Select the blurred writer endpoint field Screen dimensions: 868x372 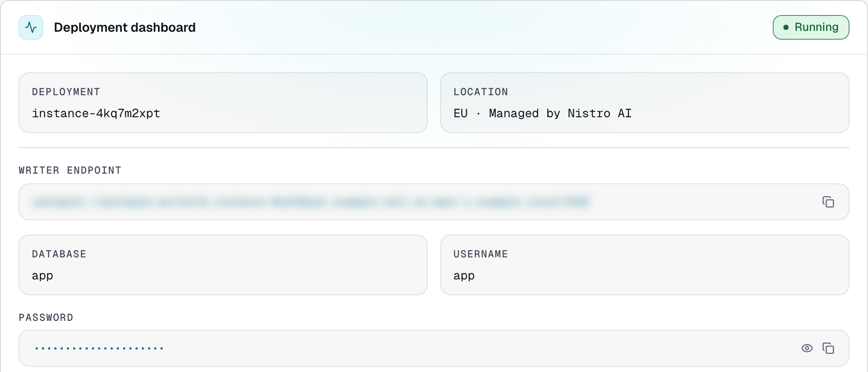pos(434,202)
